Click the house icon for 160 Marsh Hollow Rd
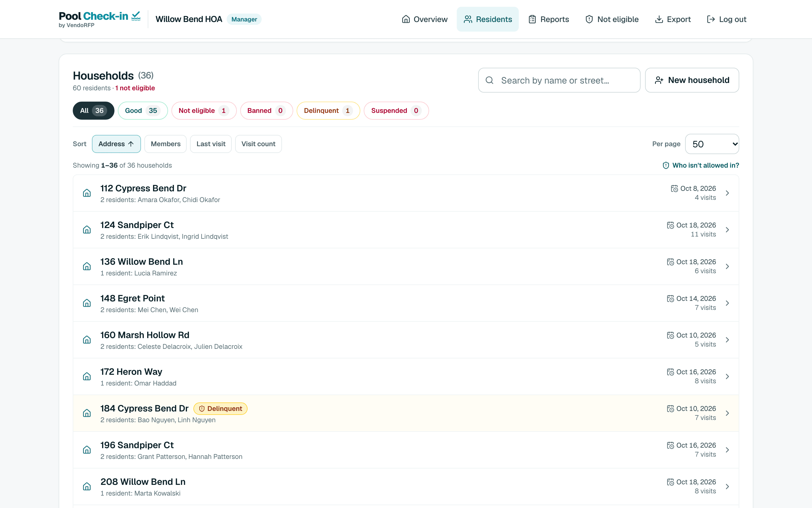 click(87, 340)
